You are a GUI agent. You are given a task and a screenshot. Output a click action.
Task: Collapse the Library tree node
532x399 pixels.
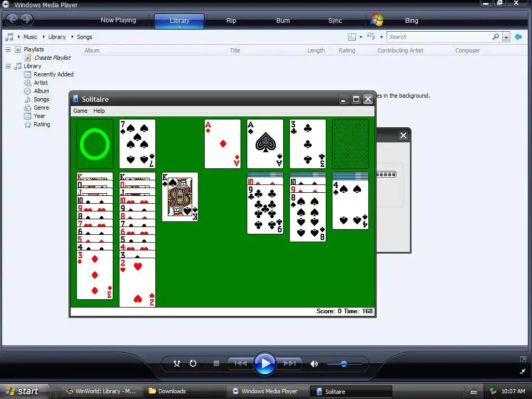[x=8, y=66]
